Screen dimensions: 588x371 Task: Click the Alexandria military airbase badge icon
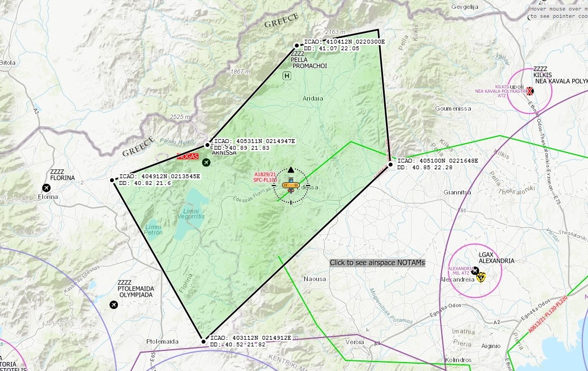tap(480, 277)
